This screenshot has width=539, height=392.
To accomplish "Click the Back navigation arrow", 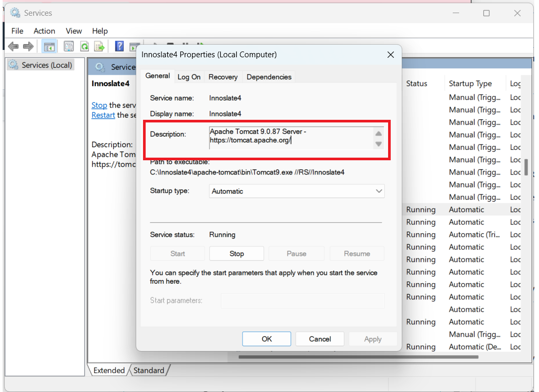I will [13, 46].
